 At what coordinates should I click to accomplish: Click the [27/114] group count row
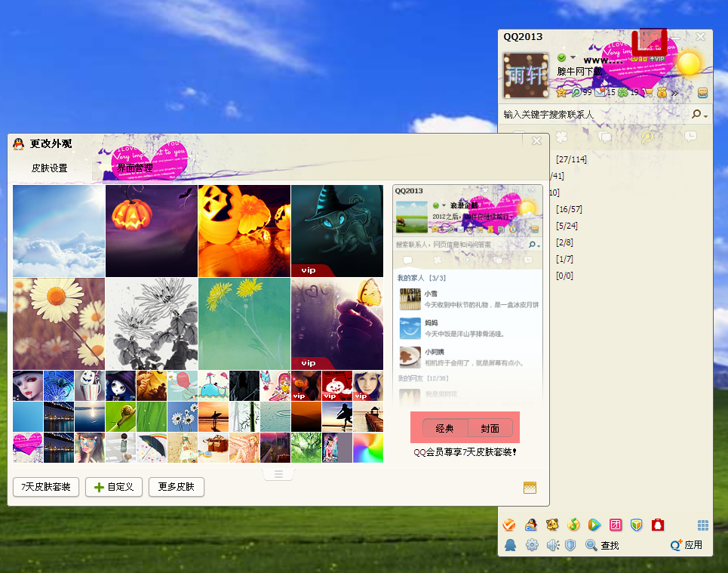coord(572,159)
